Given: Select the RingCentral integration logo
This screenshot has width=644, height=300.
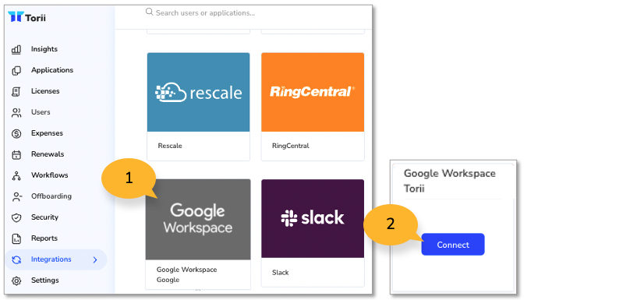Looking at the screenshot, I should pos(313,92).
